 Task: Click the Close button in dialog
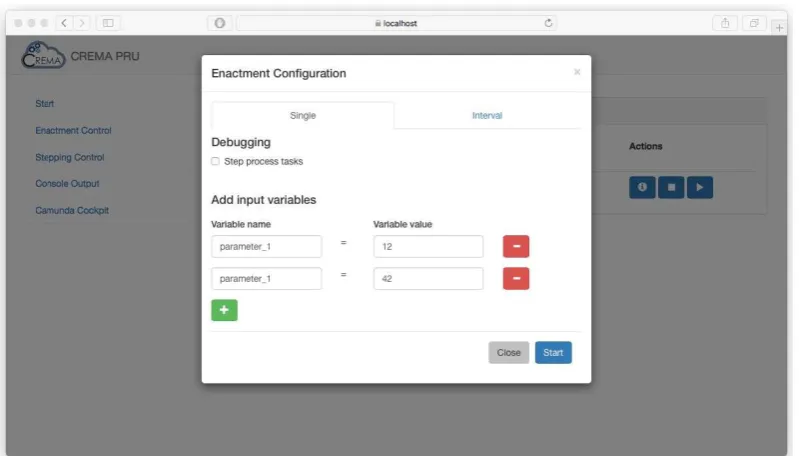point(509,353)
